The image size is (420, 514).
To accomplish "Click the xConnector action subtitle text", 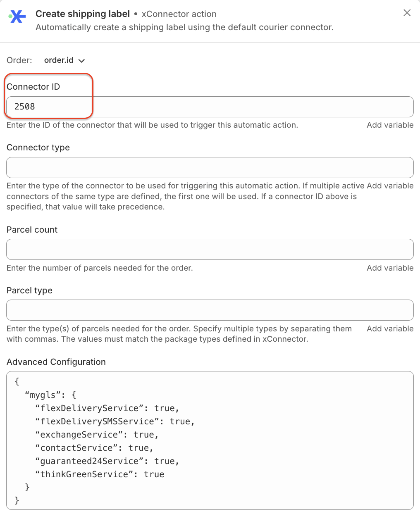I will coord(179,14).
